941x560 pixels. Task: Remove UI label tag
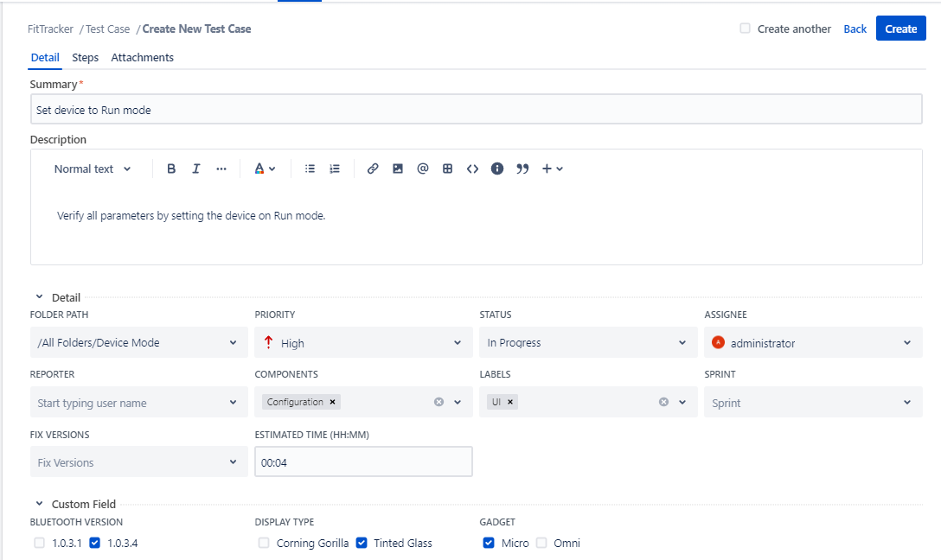click(x=510, y=403)
